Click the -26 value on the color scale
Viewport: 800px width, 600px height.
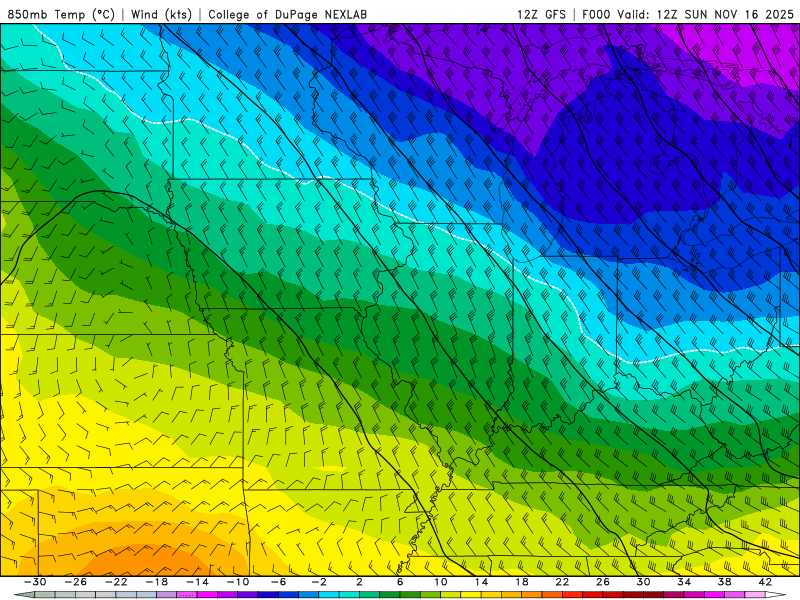click(76, 582)
